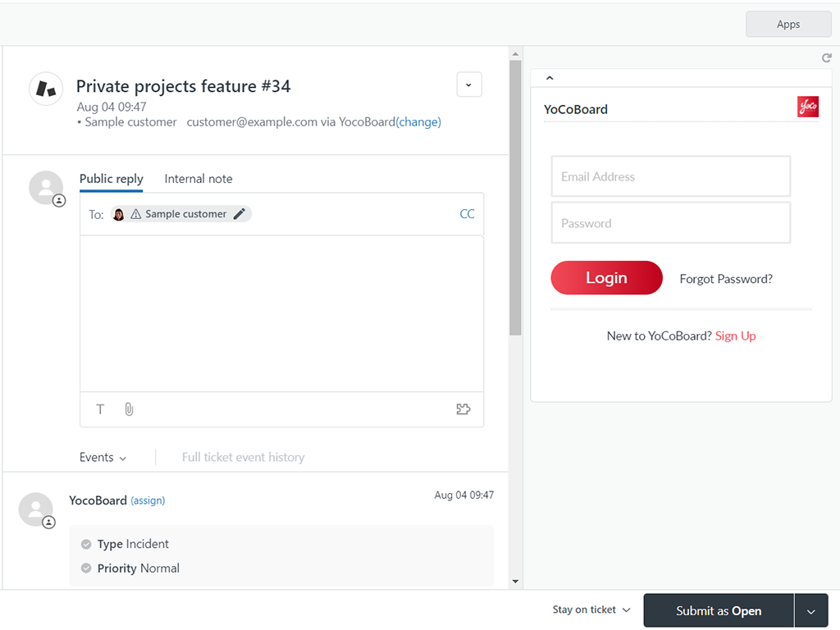
Task: Collapse the YoCoBoard app panel chevron
Action: coord(550,78)
